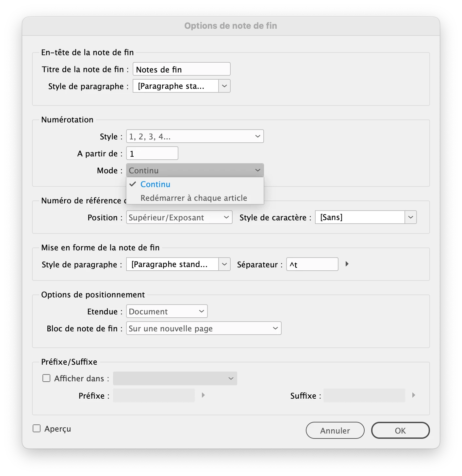Open the 'Afficher dans' dropdown
Image resolution: width=462 pixels, height=476 pixels.
point(175,378)
